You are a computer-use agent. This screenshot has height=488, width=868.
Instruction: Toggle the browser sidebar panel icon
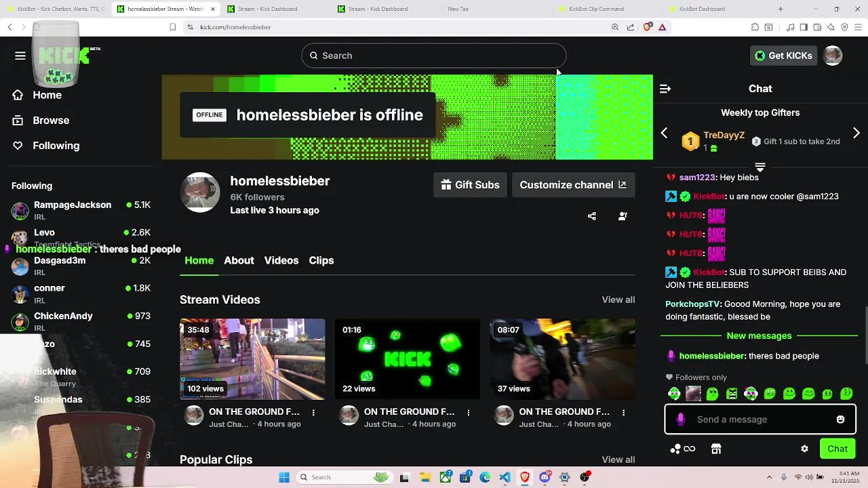point(804,27)
